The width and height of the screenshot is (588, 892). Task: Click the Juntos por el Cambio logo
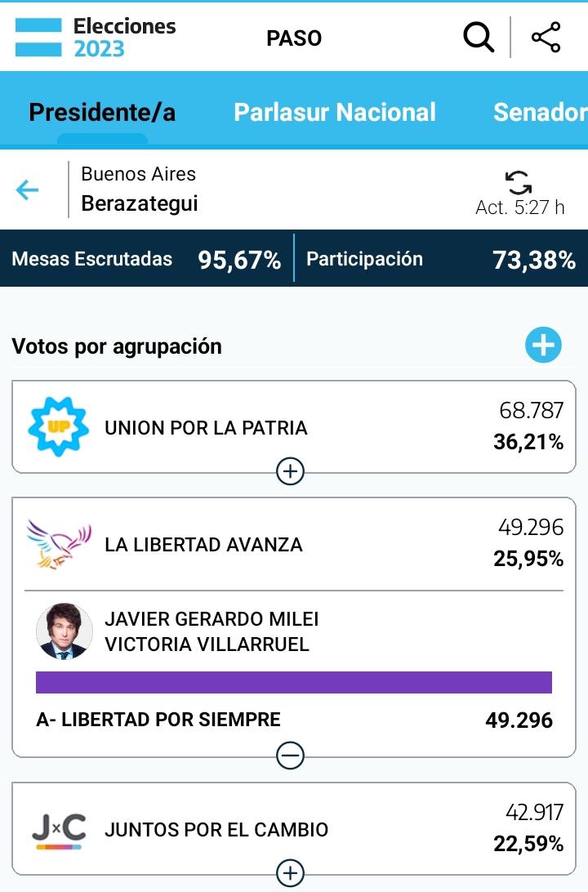[58, 830]
